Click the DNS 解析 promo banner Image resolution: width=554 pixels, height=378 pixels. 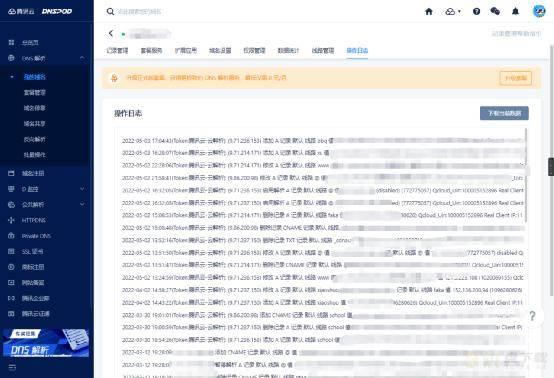click(46, 342)
